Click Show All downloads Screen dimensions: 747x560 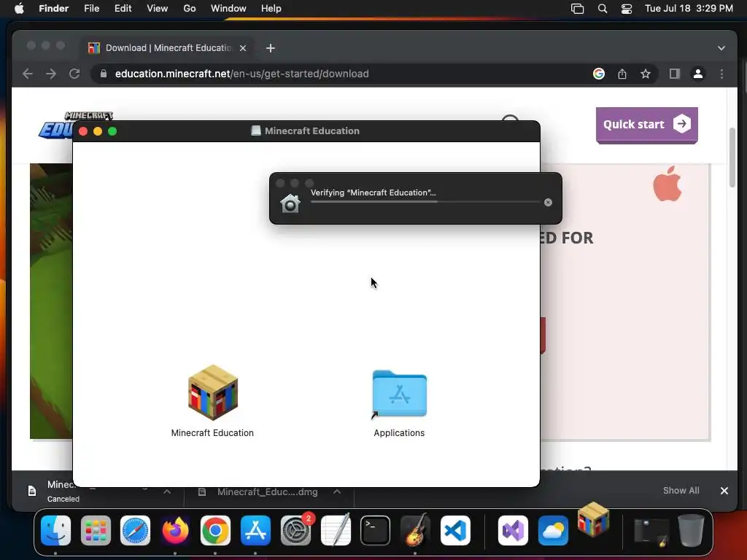pos(681,491)
